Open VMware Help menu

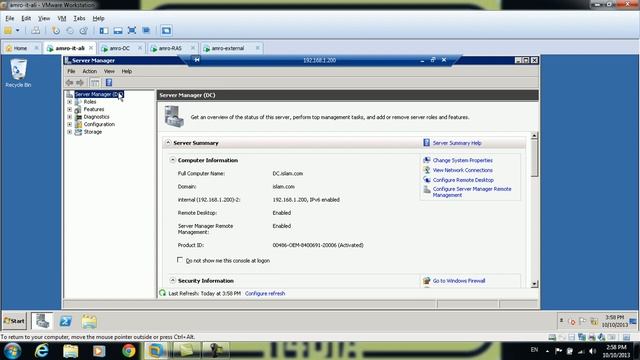pyautogui.click(x=98, y=18)
